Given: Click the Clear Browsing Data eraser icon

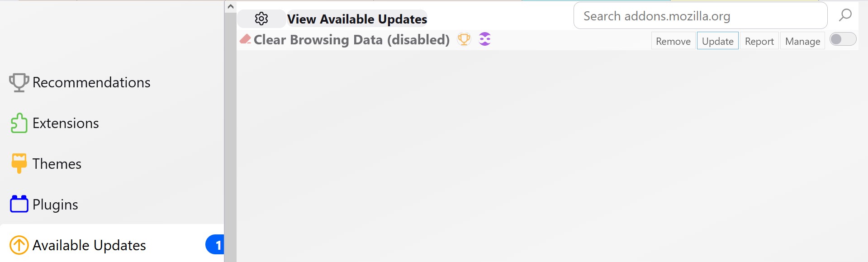Looking at the screenshot, I should 246,39.
